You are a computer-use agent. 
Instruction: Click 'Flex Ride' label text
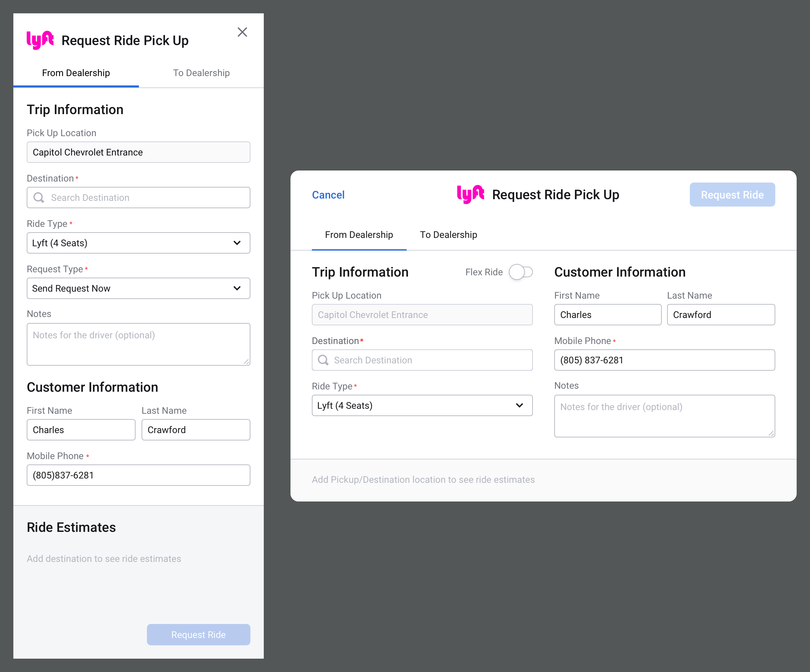click(x=484, y=272)
